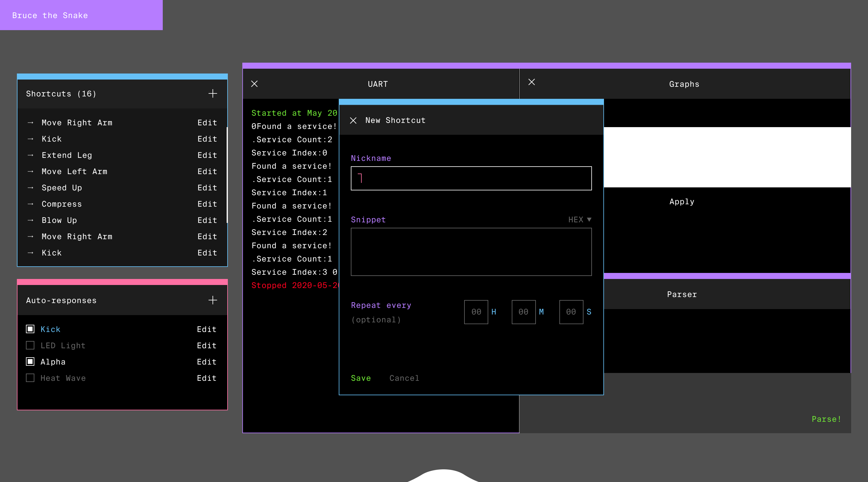Enable the LED Light auto-response

point(30,345)
